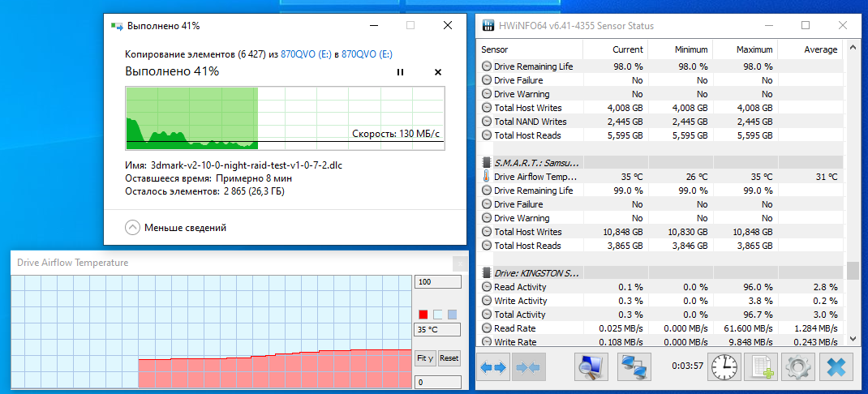868x394 pixels.
Task: Click the Total NAND Writes sensor icon
Action: click(487, 121)
